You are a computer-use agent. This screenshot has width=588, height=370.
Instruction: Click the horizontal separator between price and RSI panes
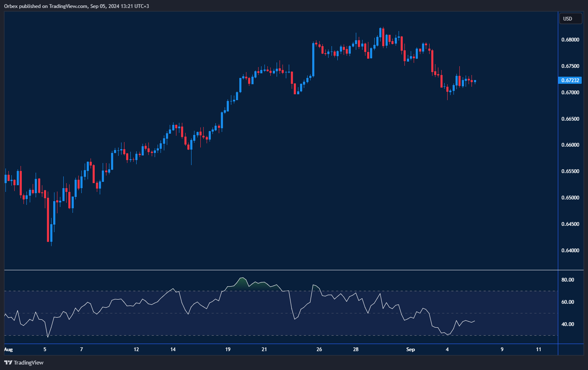(x=281, y=270)
